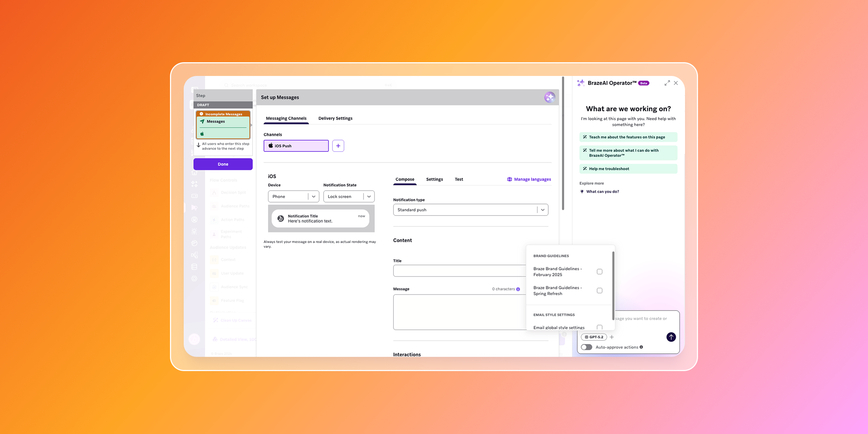The width and height of the screenshot is (868, 434).
Task: Close the BrazeAI Operator panel
Action: coord(676,83)
